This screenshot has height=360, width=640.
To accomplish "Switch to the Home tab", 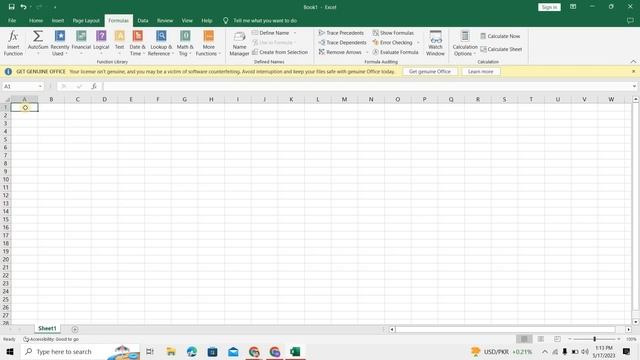I will (36, 20).
